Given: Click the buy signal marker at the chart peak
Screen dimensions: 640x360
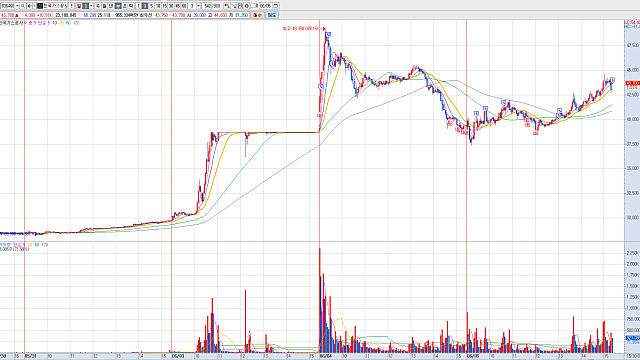Looking at the screenshot, I should click(x=328, y=35).
